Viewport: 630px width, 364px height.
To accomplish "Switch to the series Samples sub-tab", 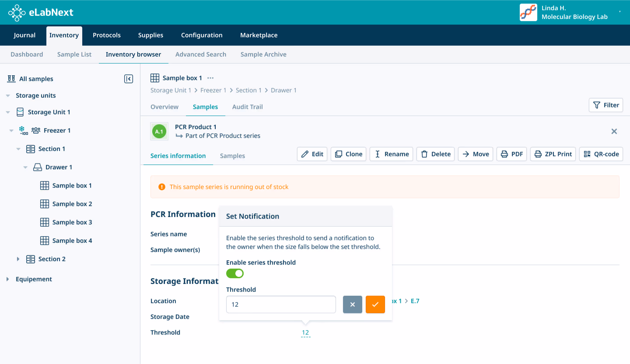I will click(x=233, y=156).
